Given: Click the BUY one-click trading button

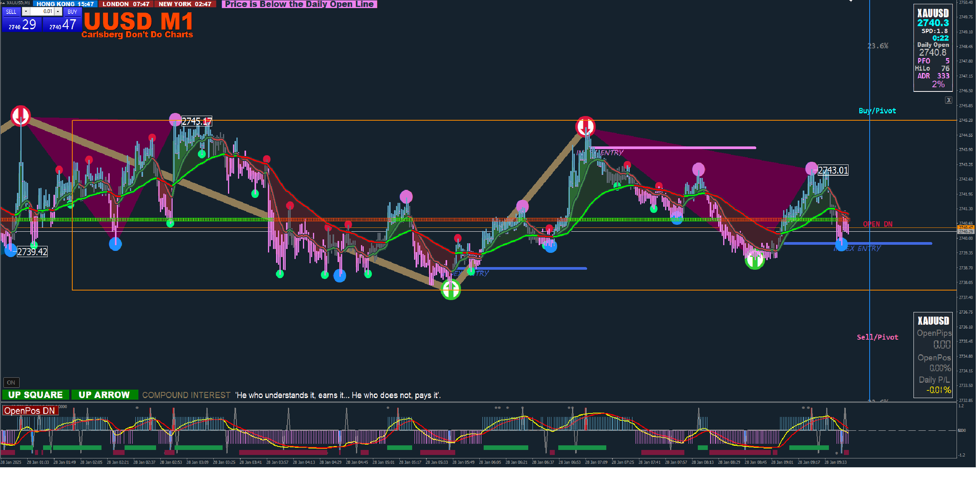Looking at the screenshot, I should point(72,12).
